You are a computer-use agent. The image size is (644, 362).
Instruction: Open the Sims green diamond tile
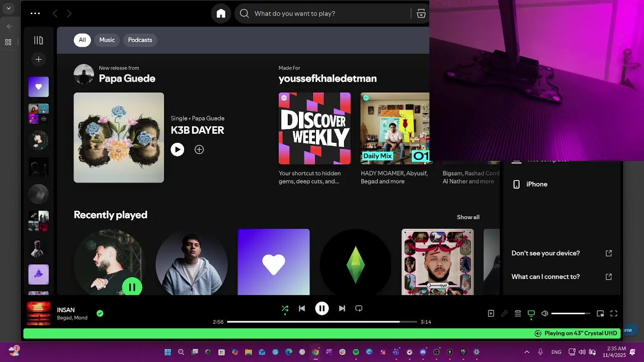pos(356,262)
